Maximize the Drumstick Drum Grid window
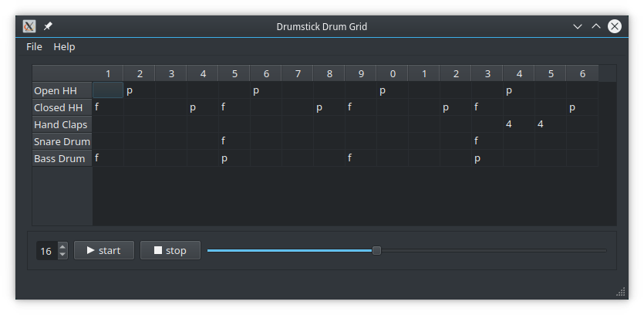 pos(595,26)
